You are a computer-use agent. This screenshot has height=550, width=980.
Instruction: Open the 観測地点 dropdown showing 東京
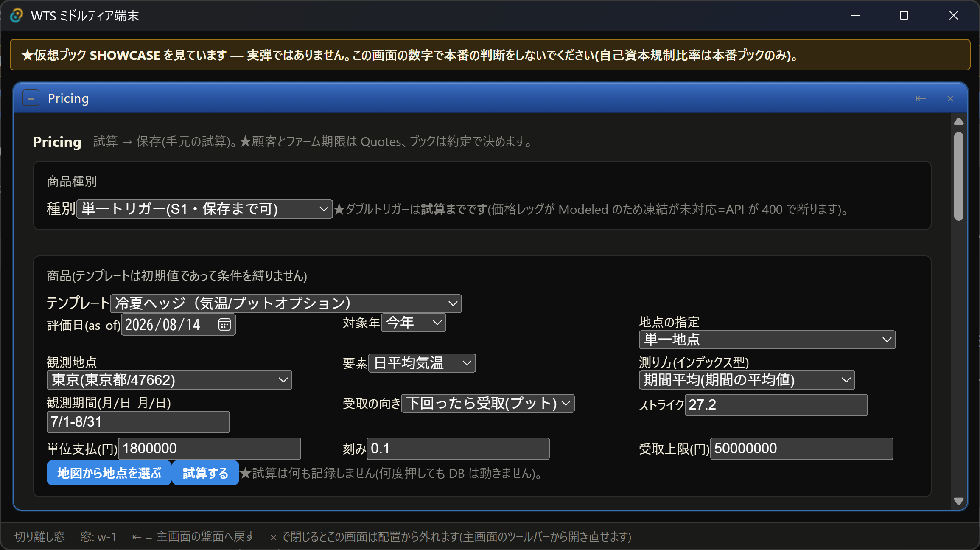(x=169, y=380)
